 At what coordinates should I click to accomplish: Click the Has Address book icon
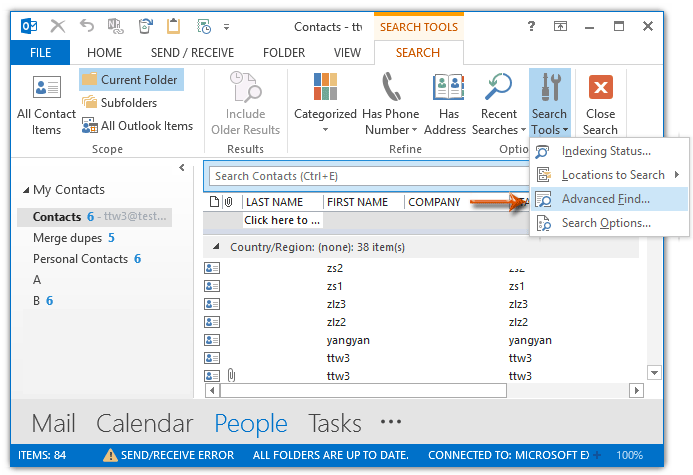(444, 88)
